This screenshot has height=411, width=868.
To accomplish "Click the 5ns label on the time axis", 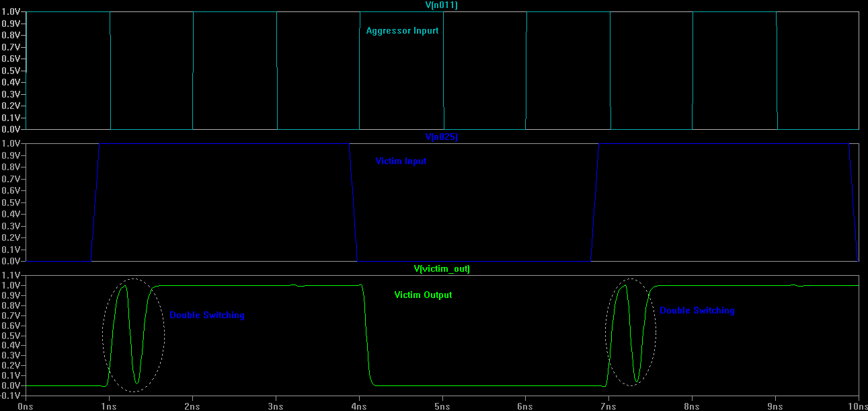I will [x=442, y=406].
